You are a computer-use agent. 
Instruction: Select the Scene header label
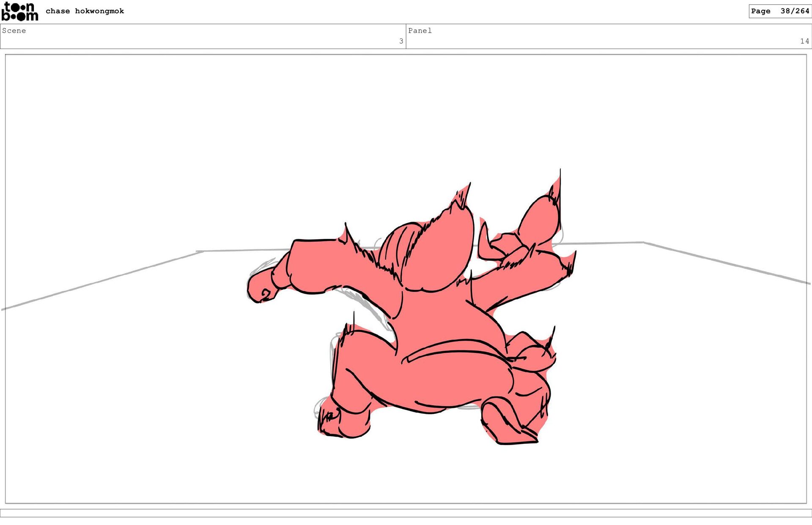[14, 30]
